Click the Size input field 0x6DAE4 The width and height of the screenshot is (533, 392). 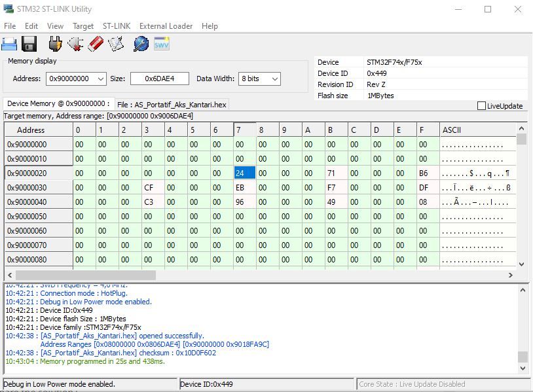(160, 79)
